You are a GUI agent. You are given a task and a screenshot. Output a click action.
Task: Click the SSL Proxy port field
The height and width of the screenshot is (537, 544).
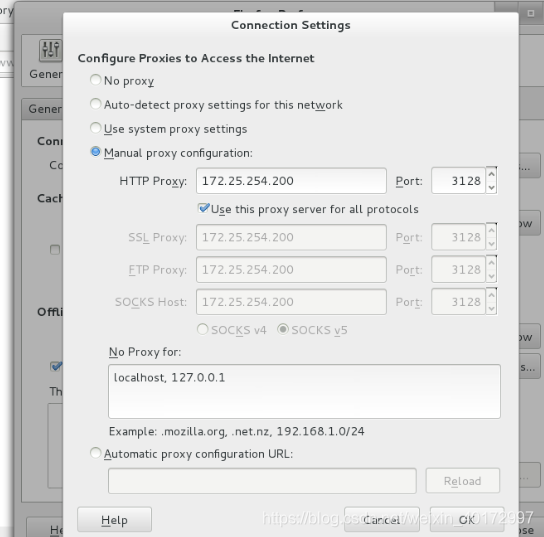458,237
